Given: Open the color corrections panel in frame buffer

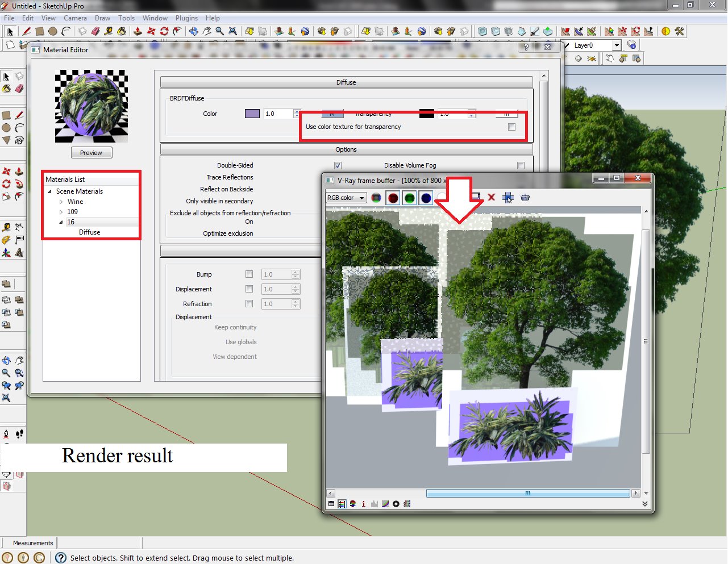Looking at the screenshot, I should 385,504.
